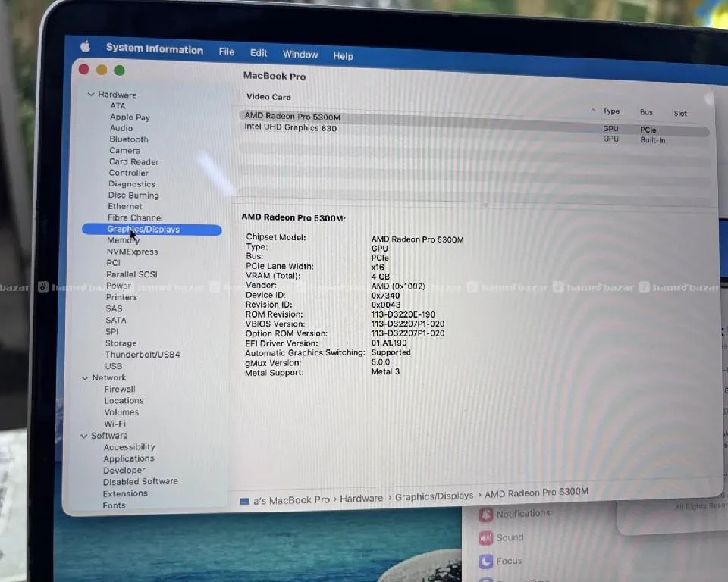The height and width of the screenshot is (582, 728).
Task: Open the Window menu
Action: tap(300, 55)
